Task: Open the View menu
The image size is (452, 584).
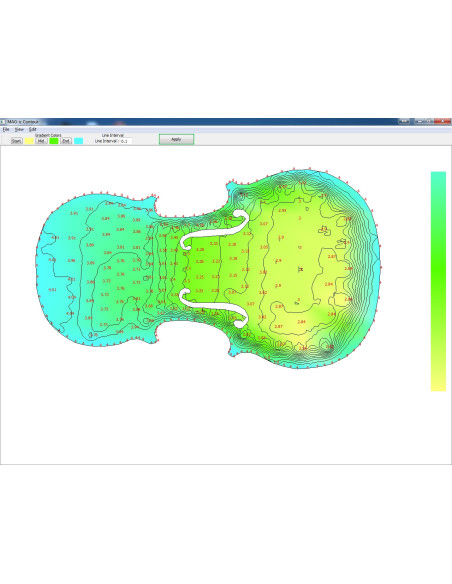Action: point(19,130)
